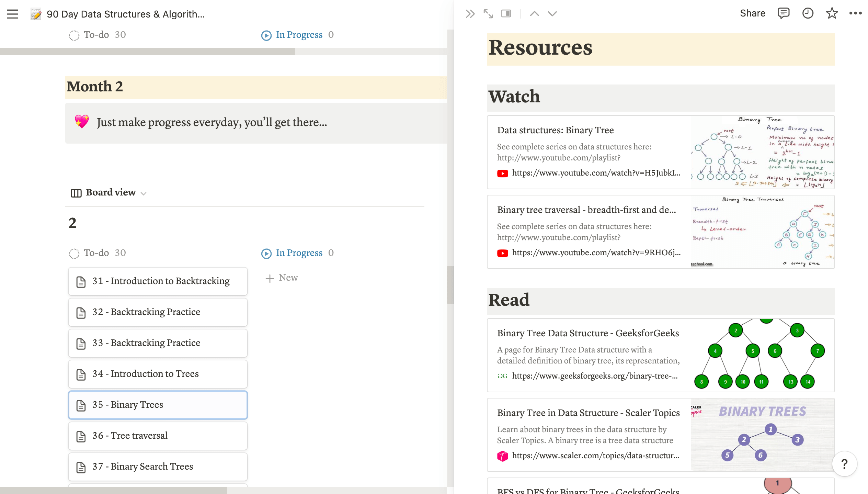Open the hamburger sidebar menu

(12, 14)
